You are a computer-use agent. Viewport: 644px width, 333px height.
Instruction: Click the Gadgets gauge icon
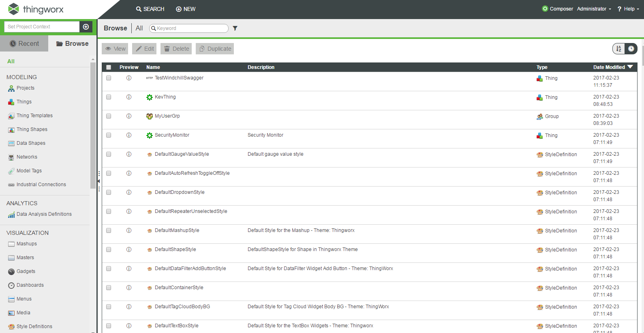11,272
